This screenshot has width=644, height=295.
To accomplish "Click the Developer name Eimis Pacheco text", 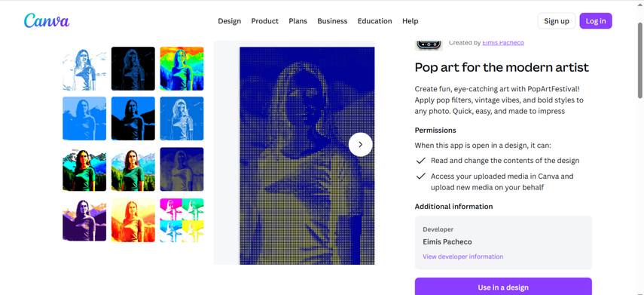I will [447, 242].
